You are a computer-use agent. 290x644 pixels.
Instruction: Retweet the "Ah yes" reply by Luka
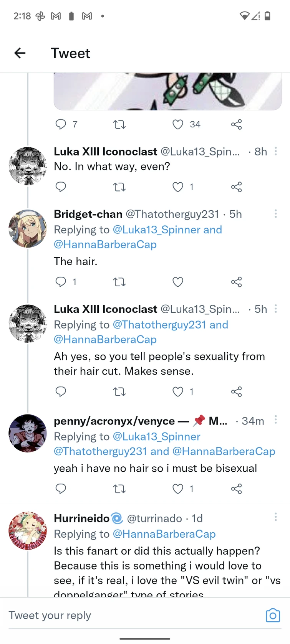tap(119, 391)
